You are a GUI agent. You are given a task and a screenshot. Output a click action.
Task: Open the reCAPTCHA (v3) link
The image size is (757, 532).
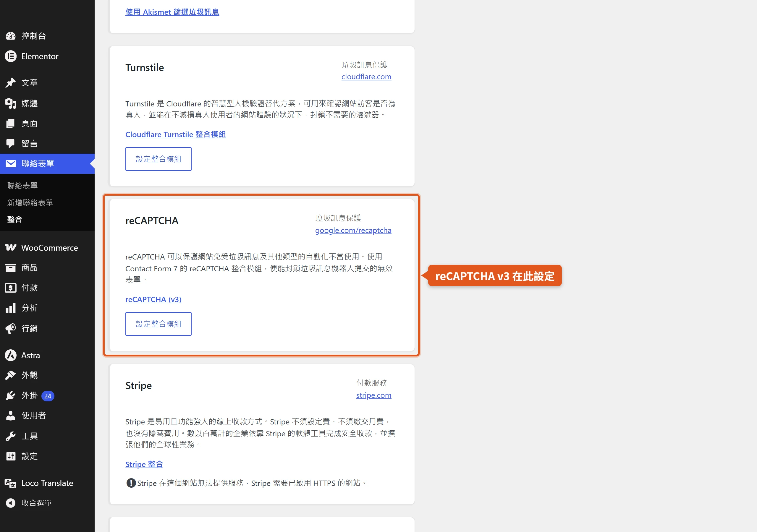tap(153, 300)
